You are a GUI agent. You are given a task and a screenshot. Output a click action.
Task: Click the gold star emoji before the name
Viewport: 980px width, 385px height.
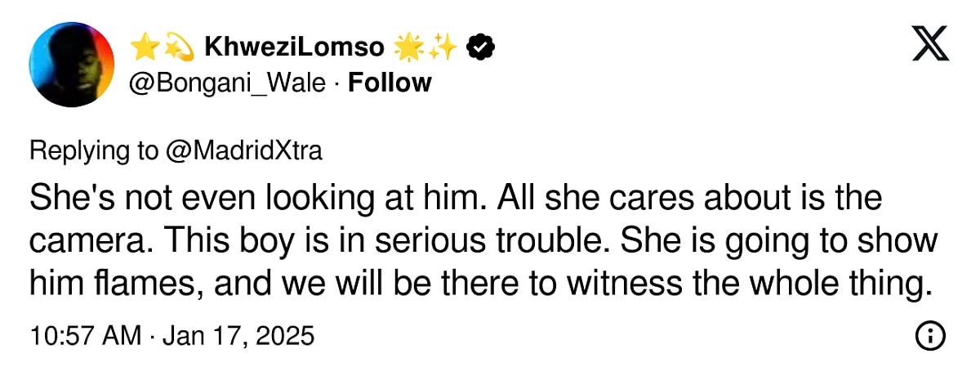click(x=143, y=48)
